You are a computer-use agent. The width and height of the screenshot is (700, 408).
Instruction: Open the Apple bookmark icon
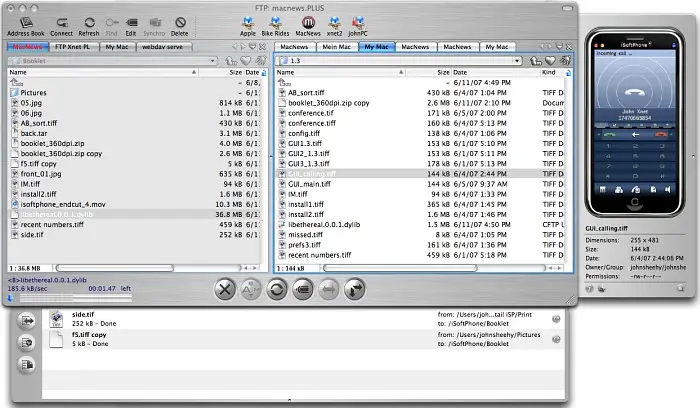click(x=248, y=26)
